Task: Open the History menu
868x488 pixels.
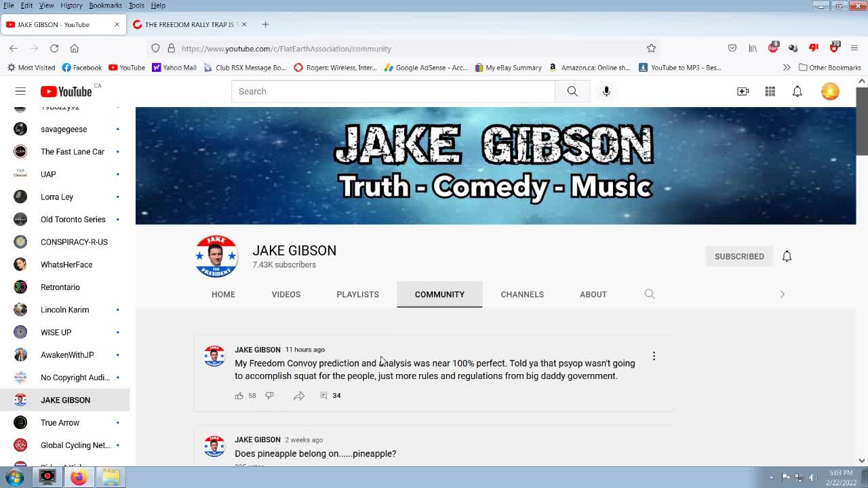Action: click(x=71, y=5)
